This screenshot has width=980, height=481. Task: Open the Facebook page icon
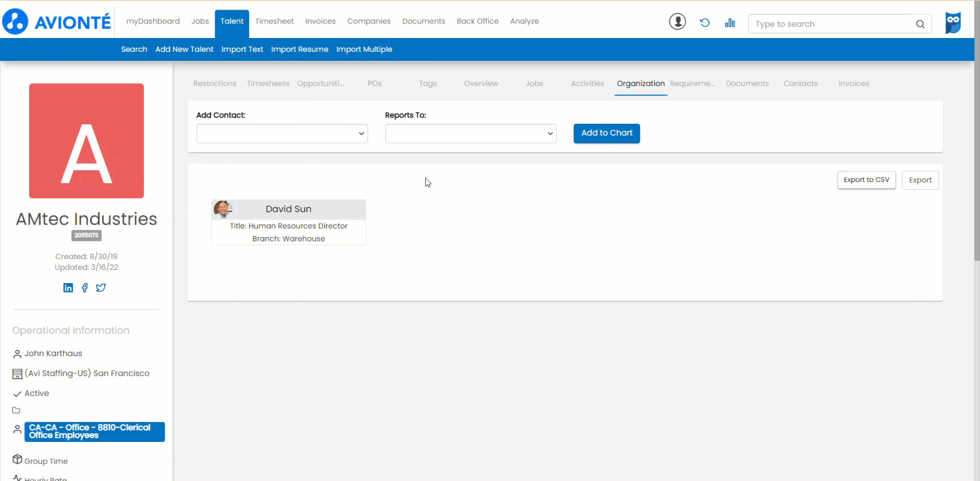click(x=85, y=288)
